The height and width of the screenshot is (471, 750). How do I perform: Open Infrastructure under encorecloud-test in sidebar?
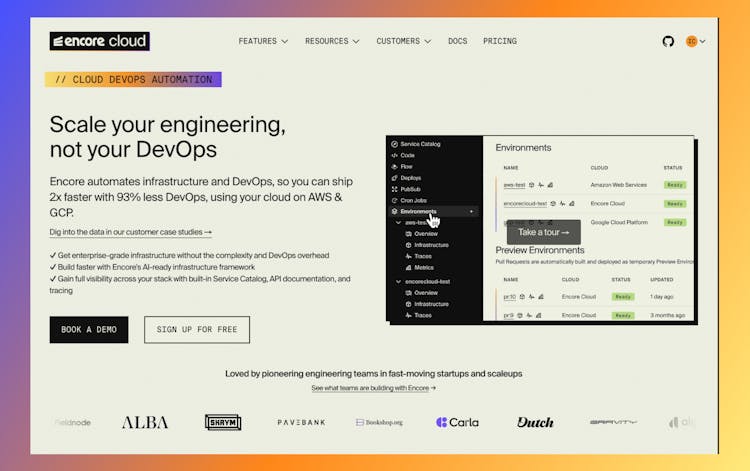[427, 304]
